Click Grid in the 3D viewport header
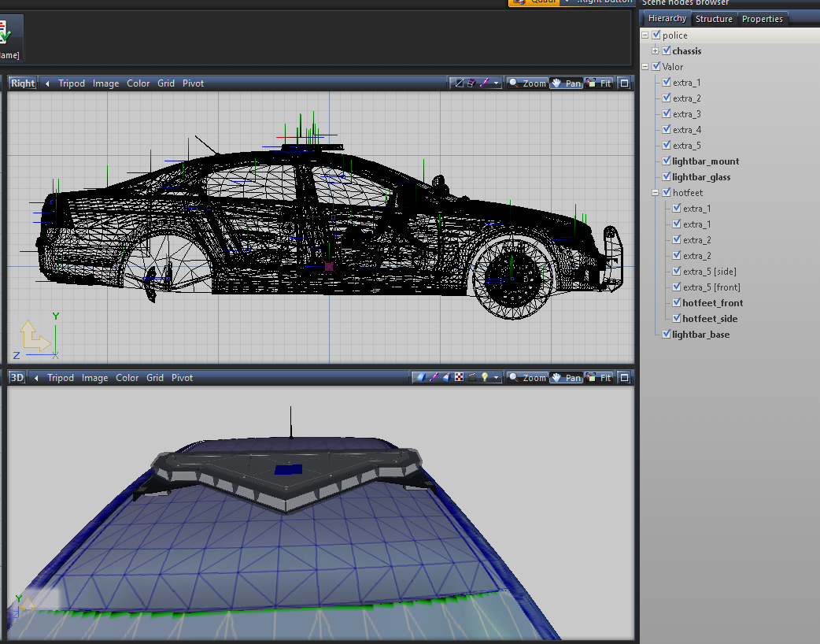 155,378
